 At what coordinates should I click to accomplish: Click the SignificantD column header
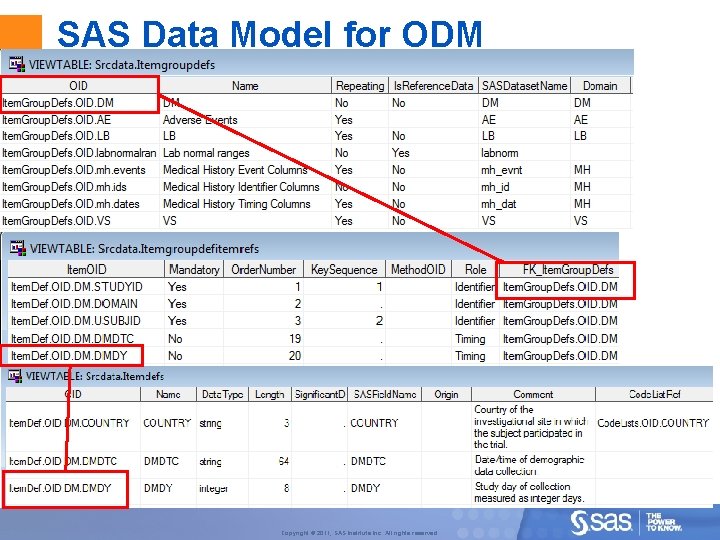click(x=320, y=394)
